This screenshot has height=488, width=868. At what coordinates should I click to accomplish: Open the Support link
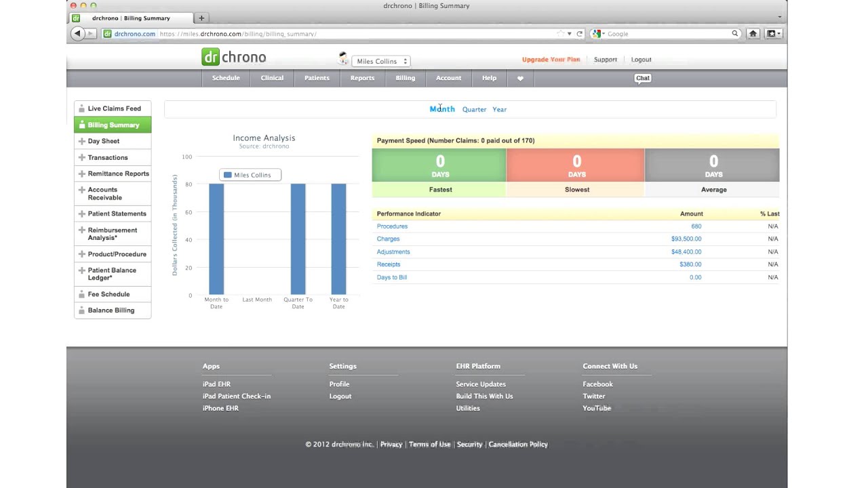click(606, 60)
